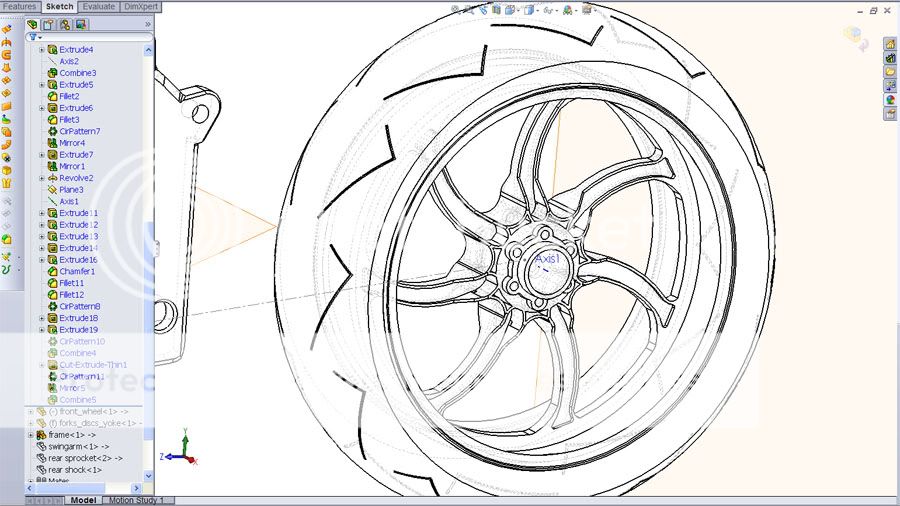
Task: Click the Extruded Boss feature toolbar icon
Action: click(6, 29)
